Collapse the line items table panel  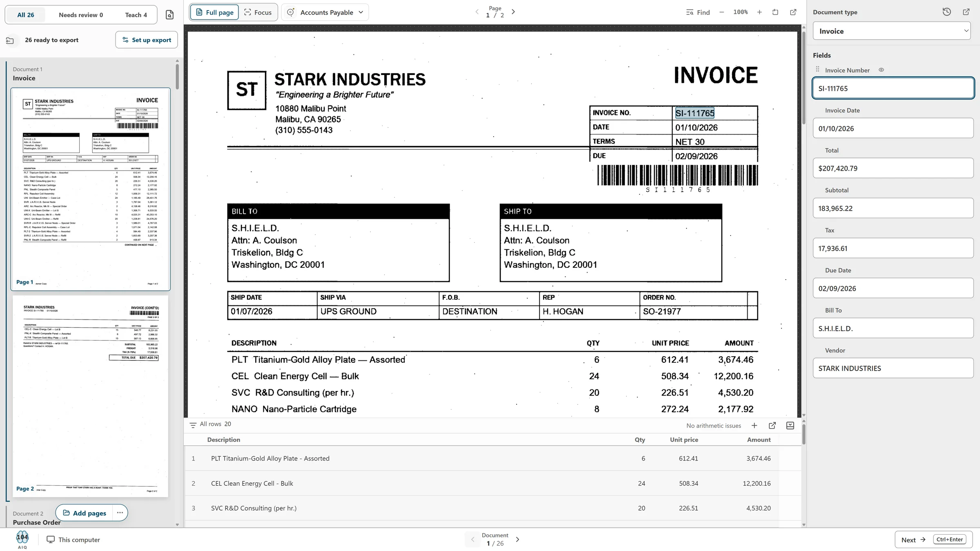pos(790,426)
